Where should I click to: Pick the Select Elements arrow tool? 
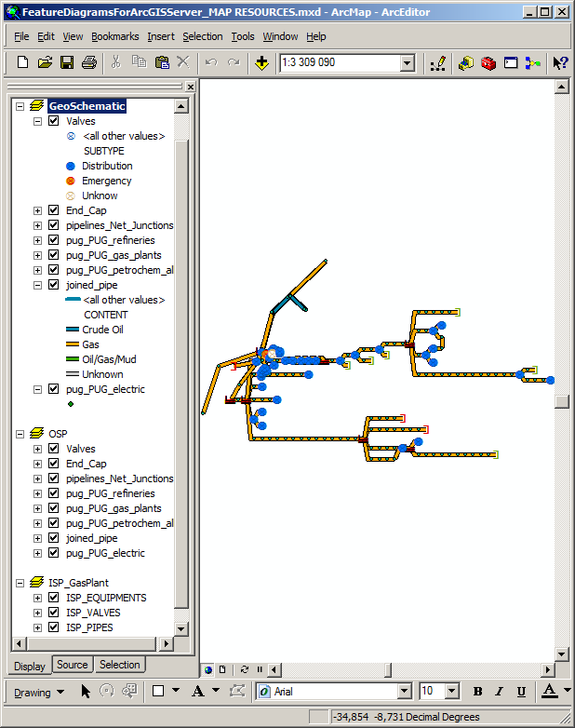tap(86, 692)
